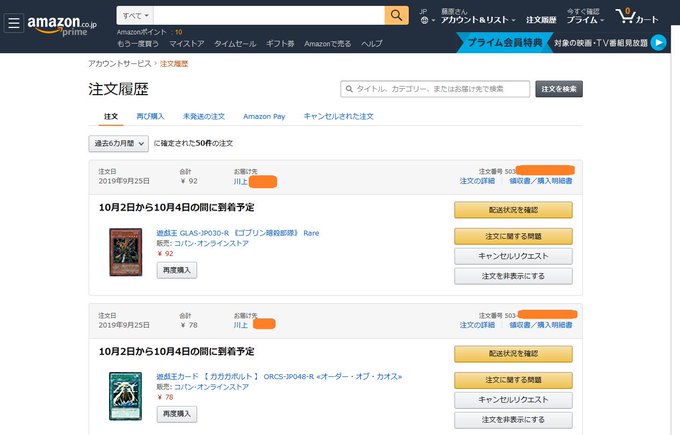This screenshot has height=435, width=680.
Task: Click the globe language icon
Action: pyautogui.click(x=425, y=20)
